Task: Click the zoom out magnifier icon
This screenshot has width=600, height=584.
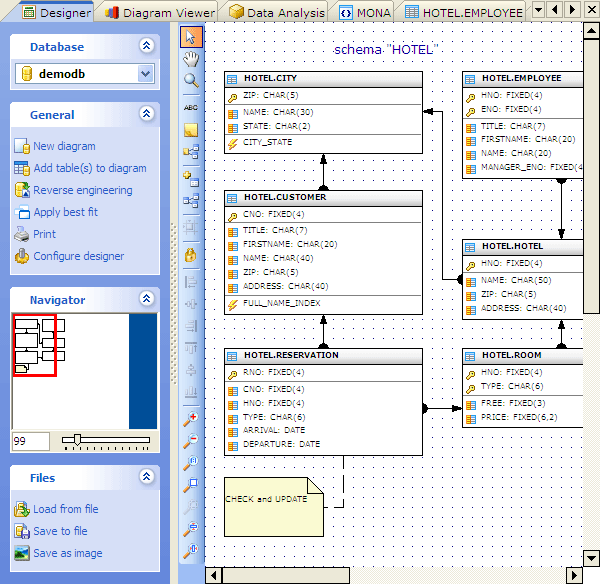Action: coord(191,439)
